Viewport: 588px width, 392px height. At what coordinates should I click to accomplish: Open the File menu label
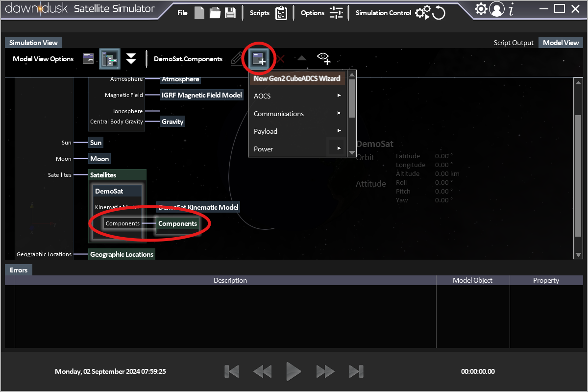(182, 13)
